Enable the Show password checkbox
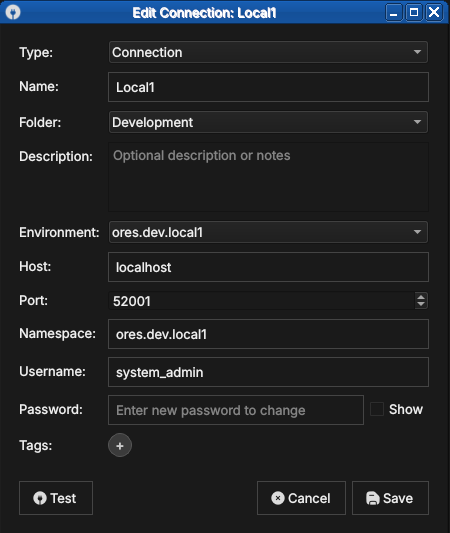Viewport: 450px width, 533px height. click(x=377, y=409)
